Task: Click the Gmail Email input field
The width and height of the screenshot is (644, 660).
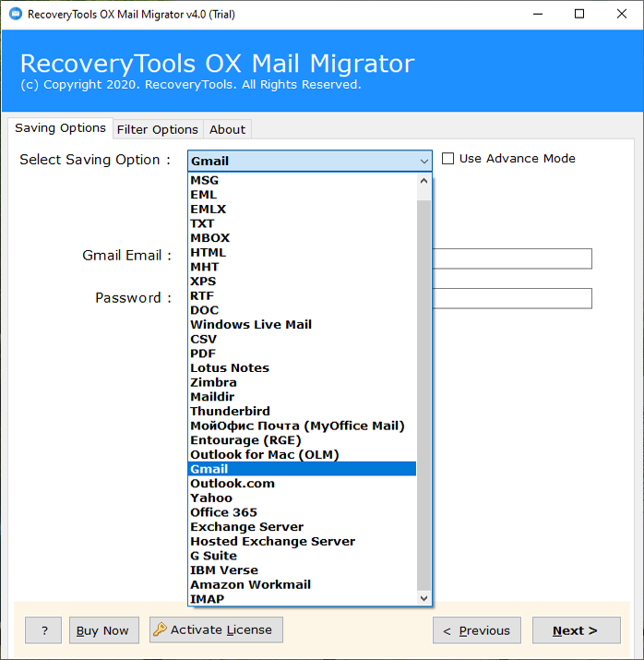Action: 512,258
